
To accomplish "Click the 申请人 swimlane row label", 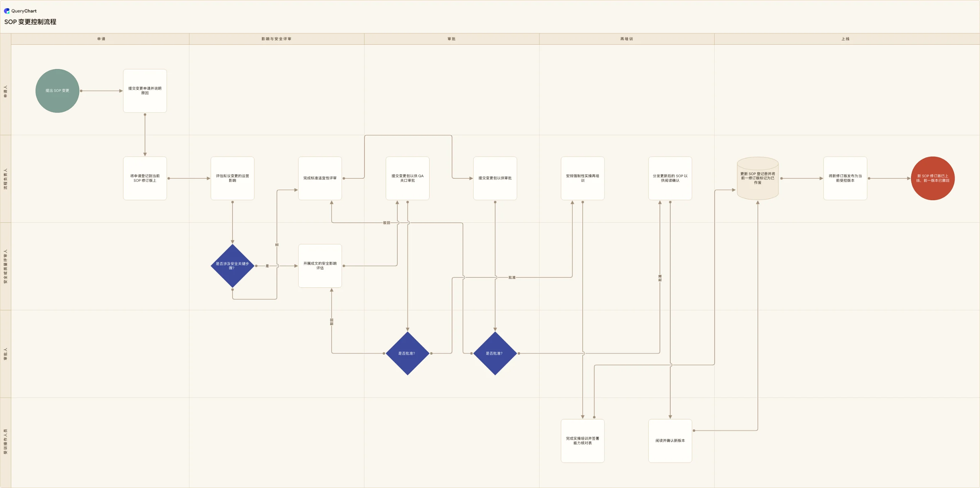I will [6, 91].
